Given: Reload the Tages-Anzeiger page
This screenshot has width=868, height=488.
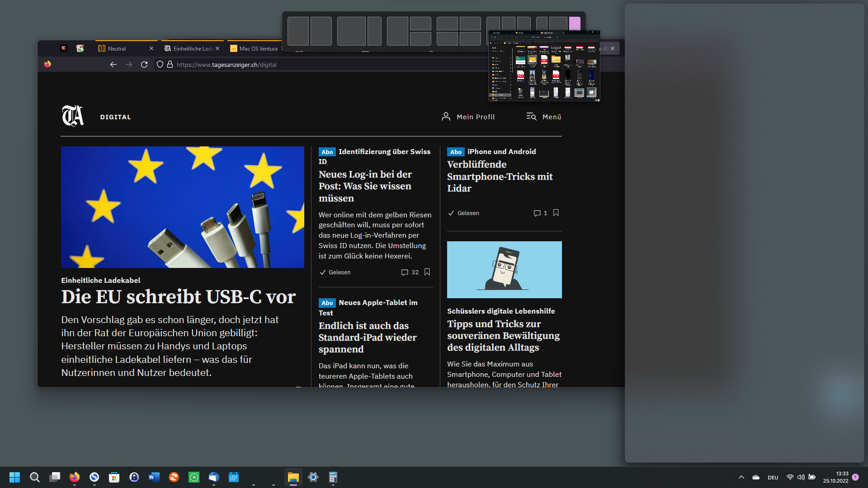Looking at the screenshot, I should 144,65.
